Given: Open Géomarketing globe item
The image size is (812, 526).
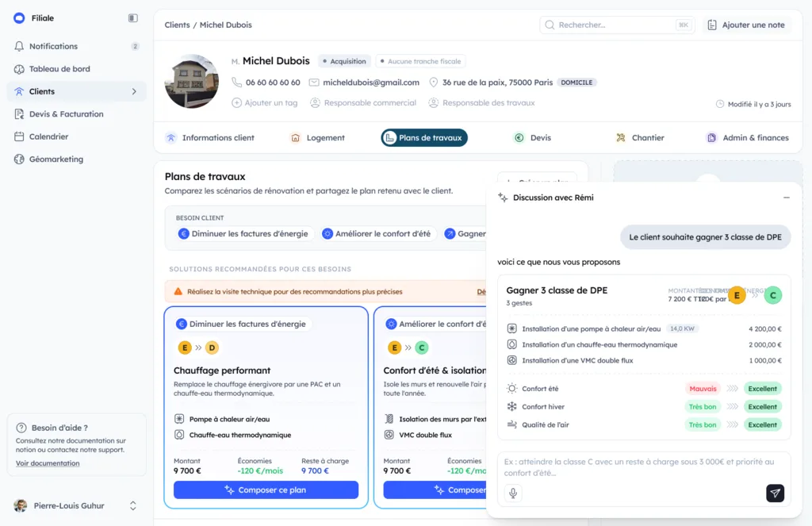Looking at the screenshot, I should 19,159.
